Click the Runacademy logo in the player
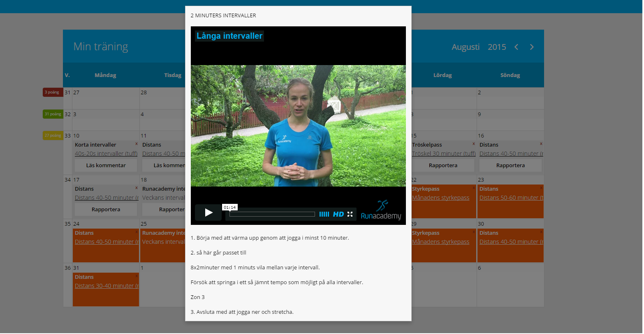This screenshot has height=334, width=644. [x=381, y=210]
